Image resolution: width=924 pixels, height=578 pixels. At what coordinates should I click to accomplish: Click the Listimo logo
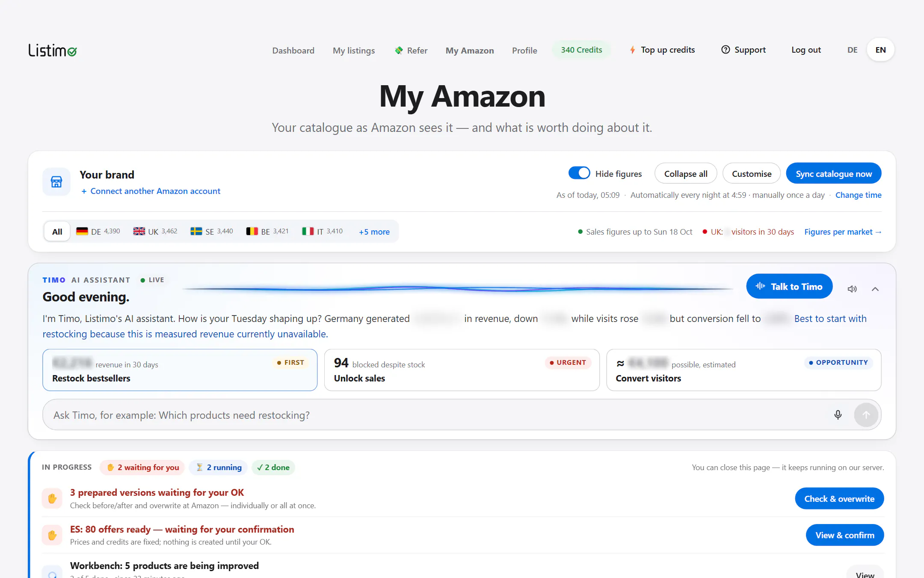click(53, 50)
